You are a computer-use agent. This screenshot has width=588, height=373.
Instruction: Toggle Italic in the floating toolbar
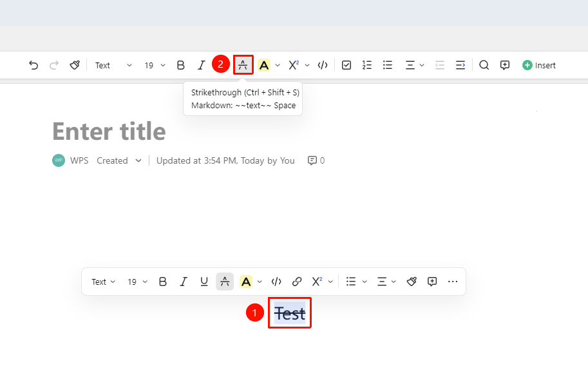click(x=184, y=282)
